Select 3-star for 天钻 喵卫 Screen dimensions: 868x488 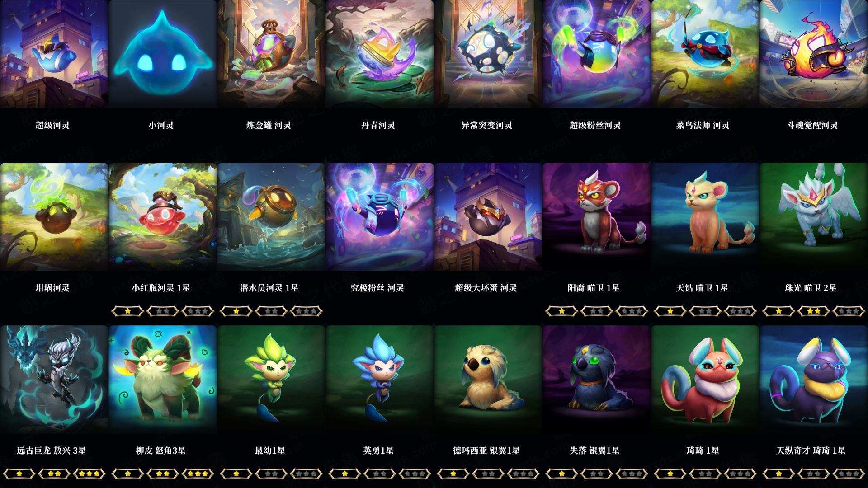[741, 311]
